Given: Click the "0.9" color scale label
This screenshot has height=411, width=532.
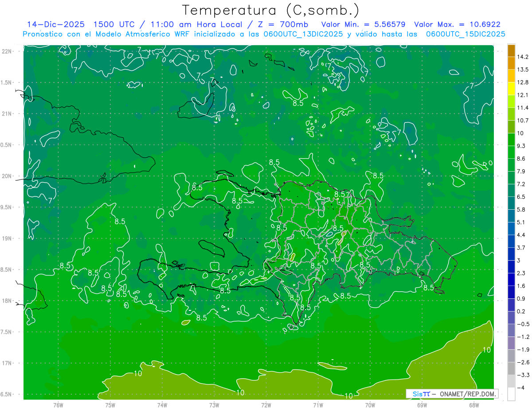Looking at the screenshot, I should 521,299.
